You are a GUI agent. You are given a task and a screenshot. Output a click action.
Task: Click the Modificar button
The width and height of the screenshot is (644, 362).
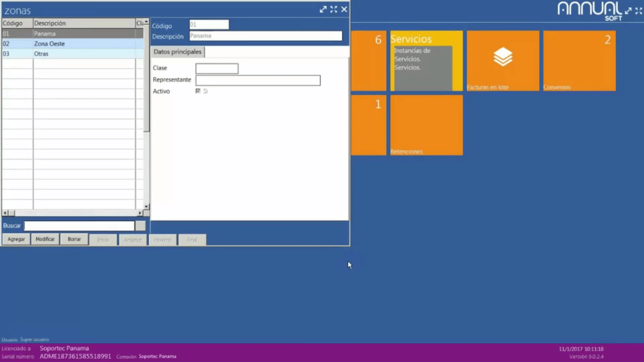pyautogui.click(x=45, y=239)
